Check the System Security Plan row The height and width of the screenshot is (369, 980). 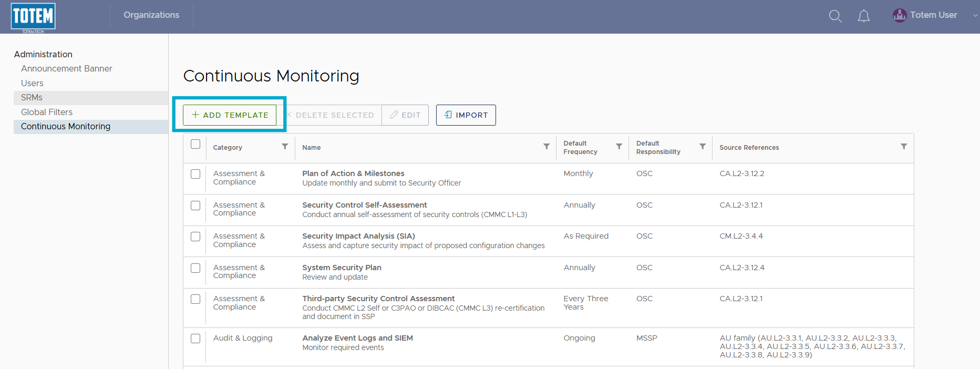pyautogui.click(x=195, y=268)
